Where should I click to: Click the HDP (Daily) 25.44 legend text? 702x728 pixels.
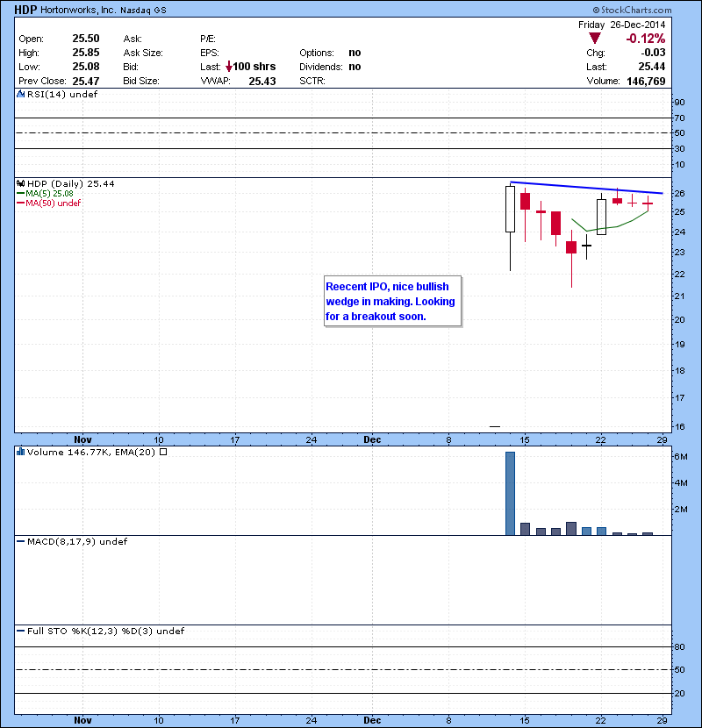(x=70, y=184)
